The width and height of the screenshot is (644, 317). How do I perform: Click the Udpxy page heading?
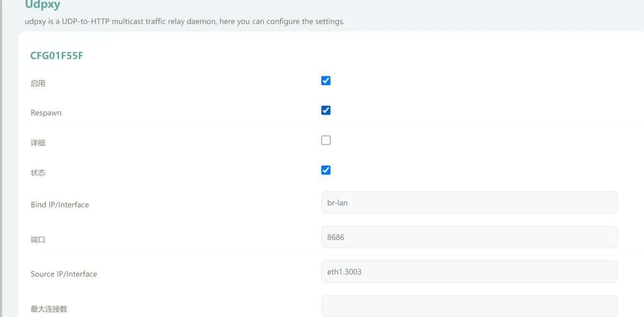42,5
